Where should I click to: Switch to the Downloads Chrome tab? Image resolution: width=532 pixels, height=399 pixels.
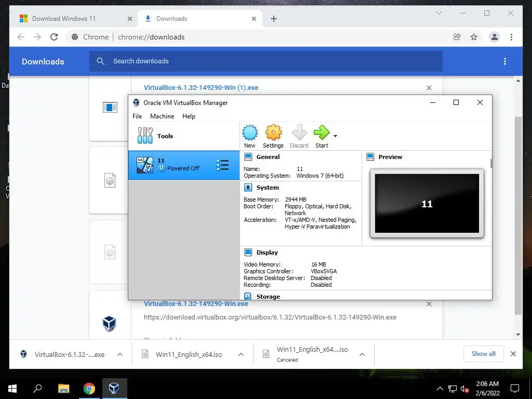[x=199, y=19]
